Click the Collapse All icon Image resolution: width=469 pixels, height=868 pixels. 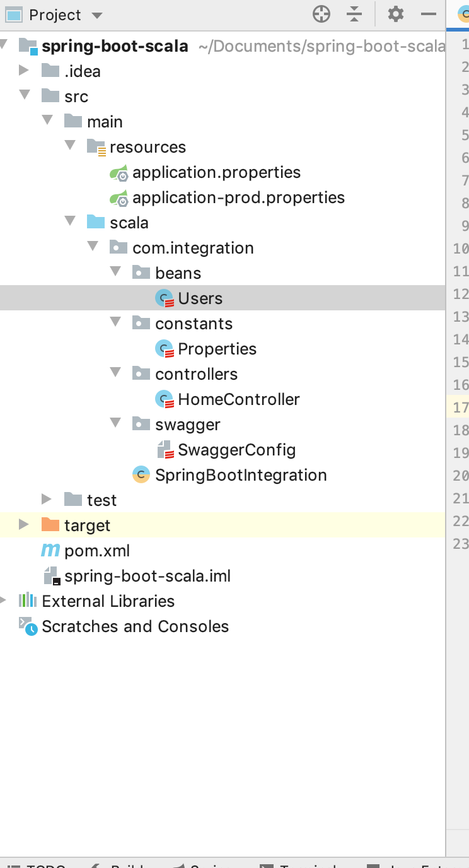point(354,14)
